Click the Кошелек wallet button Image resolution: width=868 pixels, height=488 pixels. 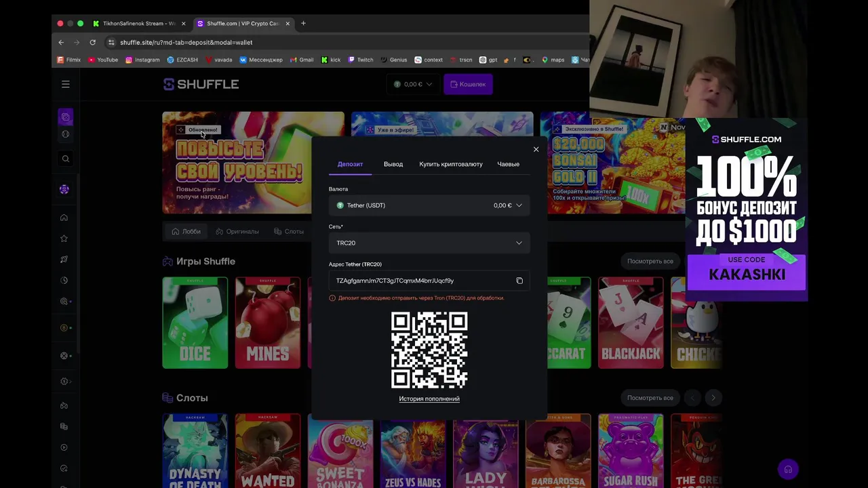pos(468,84)
